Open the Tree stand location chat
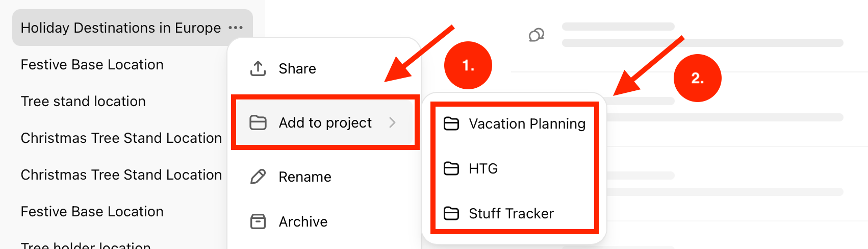The width and height of the screenshot is (868, 249). (x=83, y=101)
